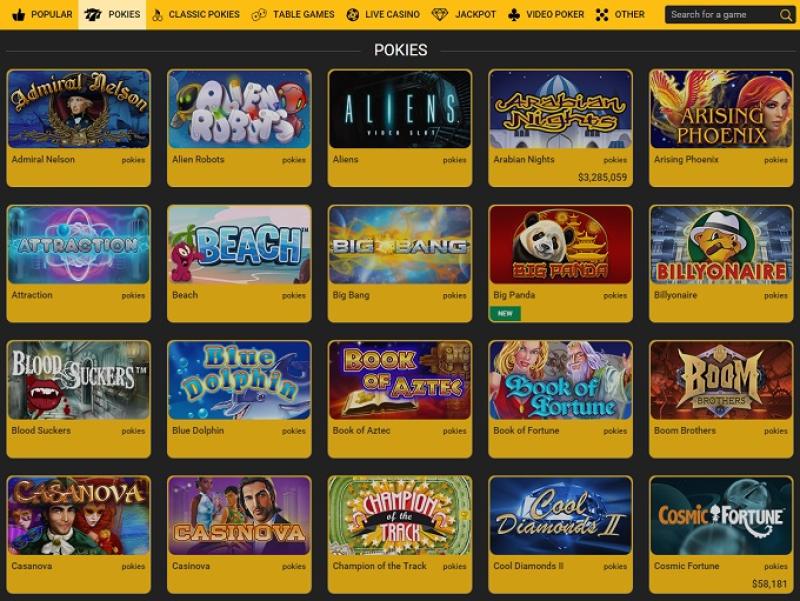This screenshot has width=800, height=601.
Task: Click the roulette Live Casino icon
Action: pos(353,15)
